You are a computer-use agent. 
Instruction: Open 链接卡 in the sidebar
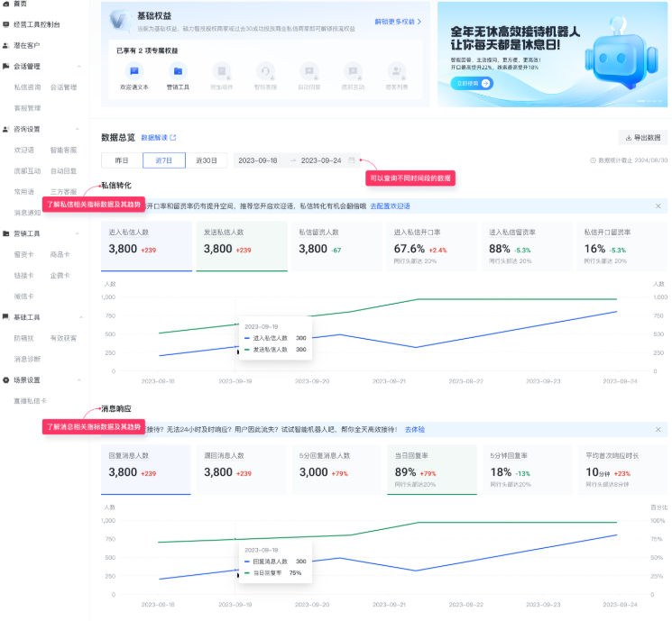24,276
